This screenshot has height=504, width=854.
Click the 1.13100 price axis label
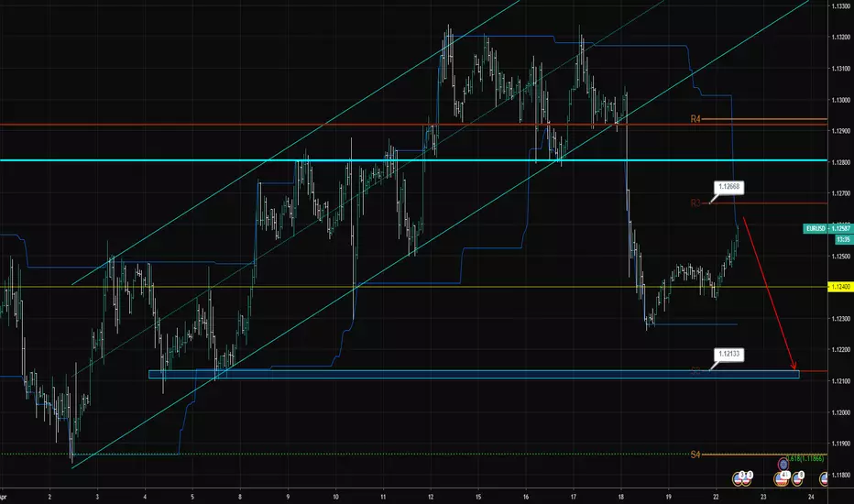tap(841, 69)
